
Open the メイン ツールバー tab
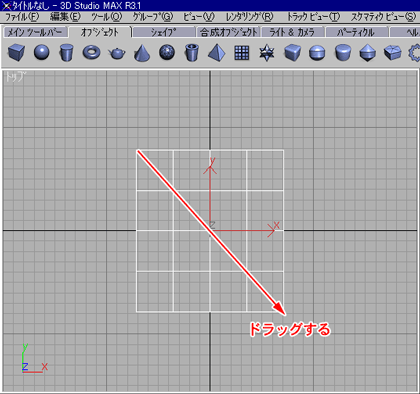click(35, 32)
